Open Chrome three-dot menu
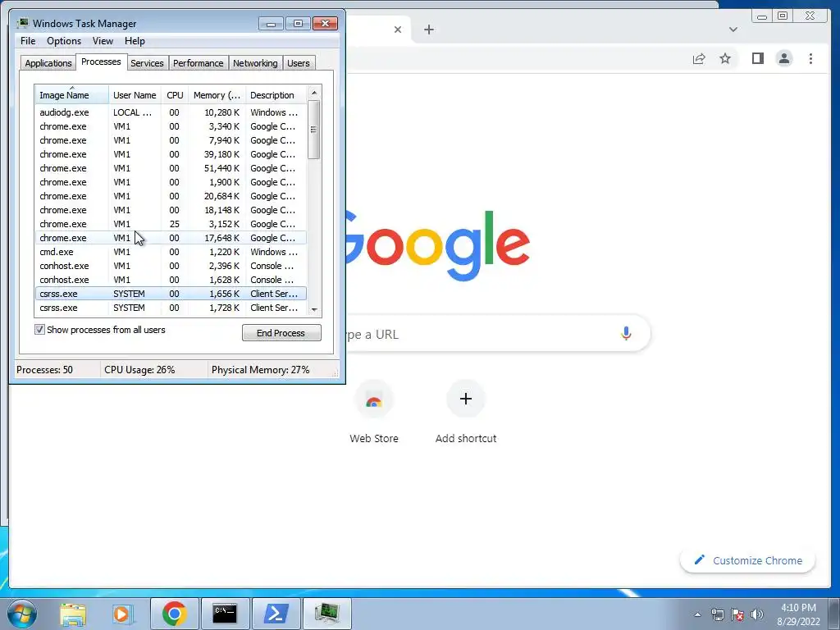Image resolution: width=840 pixels, height=630 pixels. click(x=810, y=58)
